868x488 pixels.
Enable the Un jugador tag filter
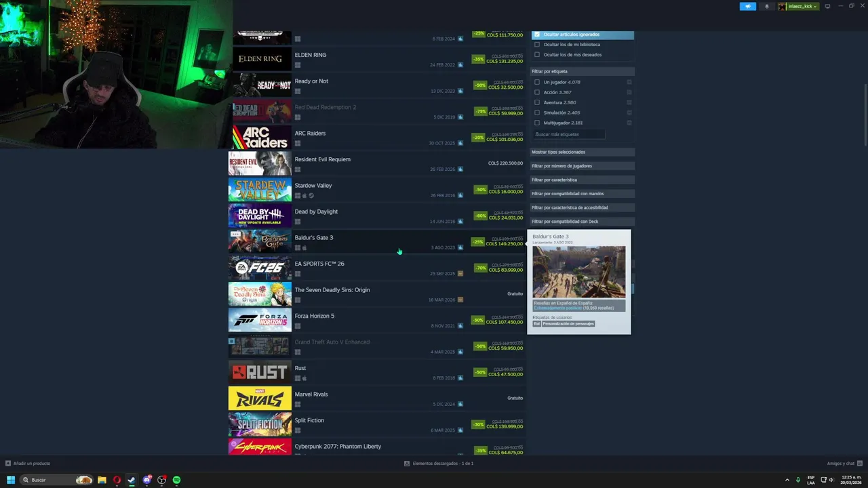537,82
